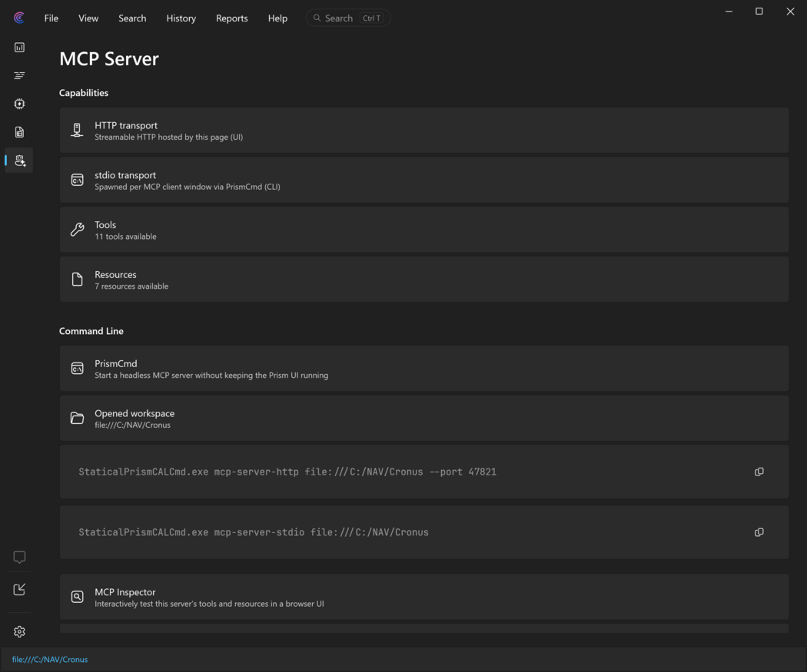Click the mcp-server-http command text
The image size is (807, 672).
pyautogui.click(x=287, y=472)
